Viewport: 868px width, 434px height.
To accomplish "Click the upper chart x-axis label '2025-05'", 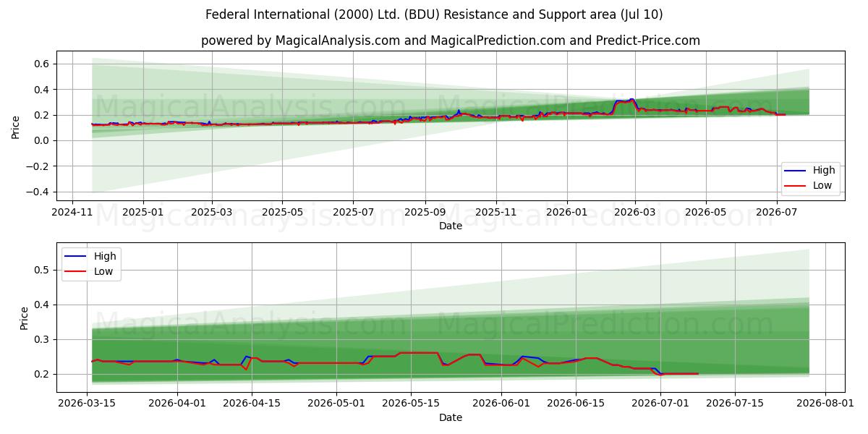I will (282, 213).
